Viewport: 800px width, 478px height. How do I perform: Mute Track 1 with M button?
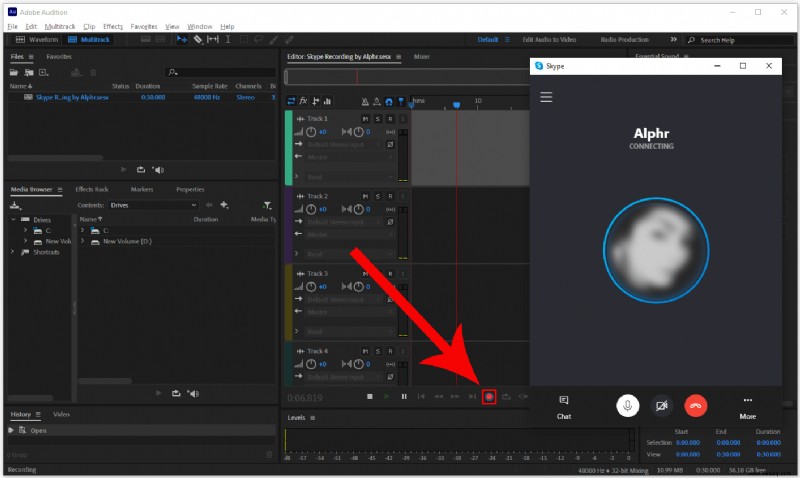point(365,118)
